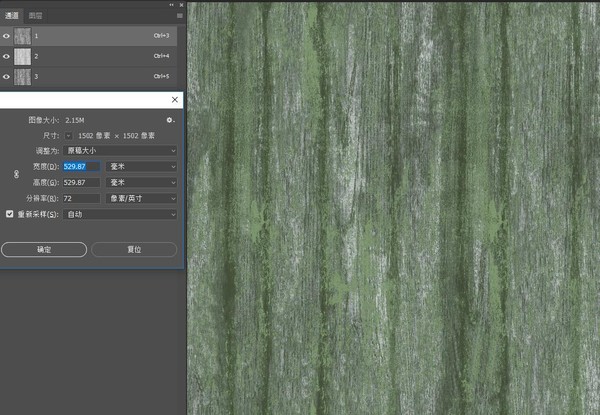Toggle visibility eye of channel 1
600x415 pixels.
coord(6,36)
